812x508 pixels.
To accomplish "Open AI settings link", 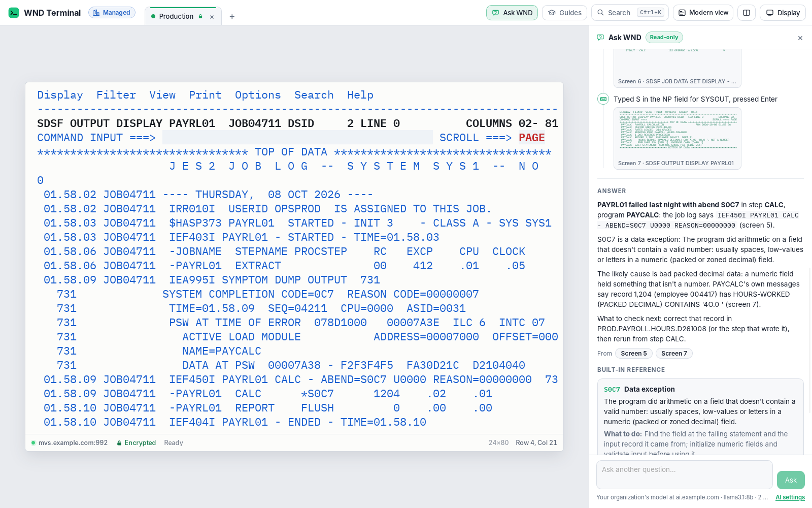I will 790,497.
